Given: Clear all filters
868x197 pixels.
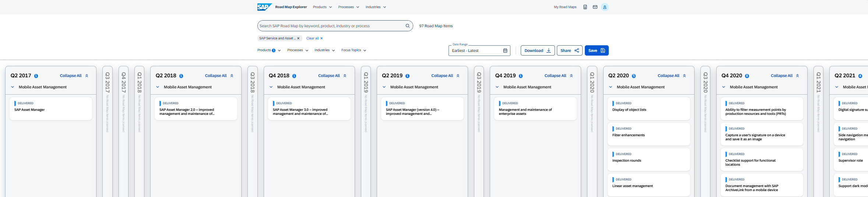Looking at the screenshot, I should tap(314, 38).
